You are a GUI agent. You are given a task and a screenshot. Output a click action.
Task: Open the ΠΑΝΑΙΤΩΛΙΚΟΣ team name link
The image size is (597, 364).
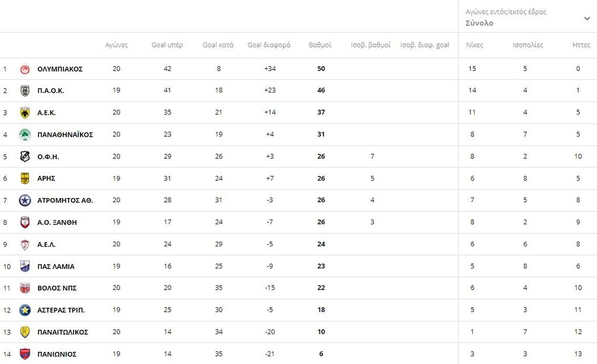[62, 332]
